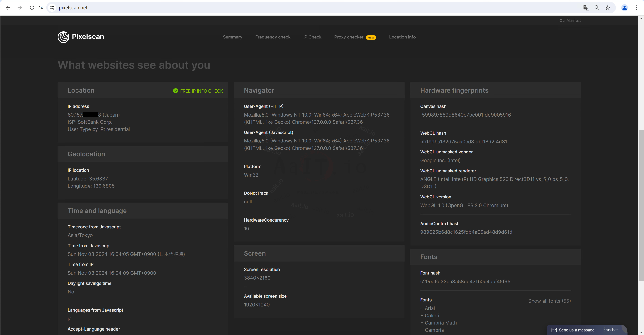Click the 60.157 IP address value
This screenshot has width=644, height=335.
coord(94,115)
